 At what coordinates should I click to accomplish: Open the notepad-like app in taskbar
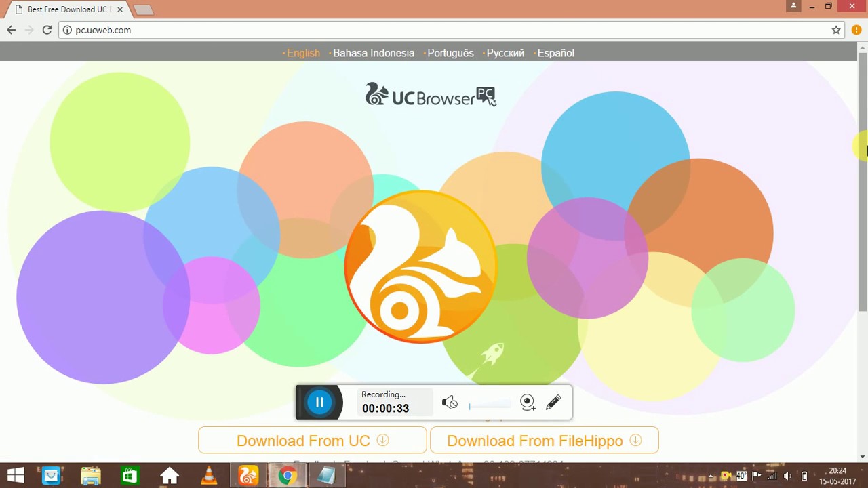326,476
